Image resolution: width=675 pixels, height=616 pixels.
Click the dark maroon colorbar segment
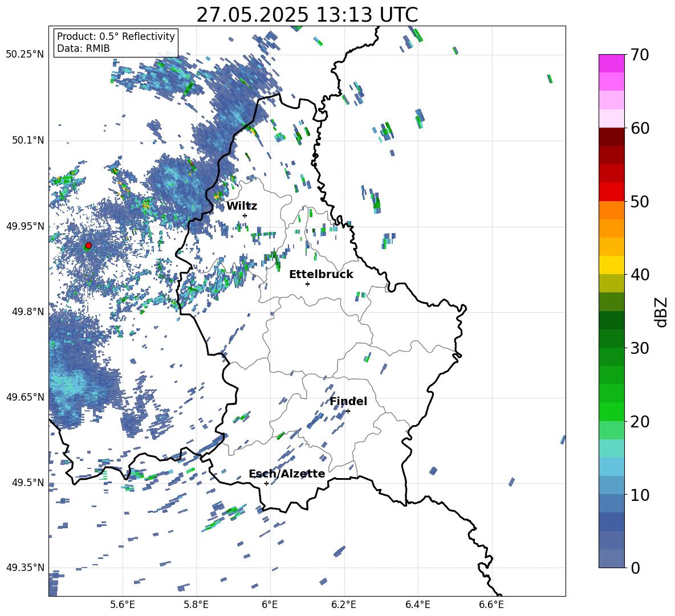(611, 137)
